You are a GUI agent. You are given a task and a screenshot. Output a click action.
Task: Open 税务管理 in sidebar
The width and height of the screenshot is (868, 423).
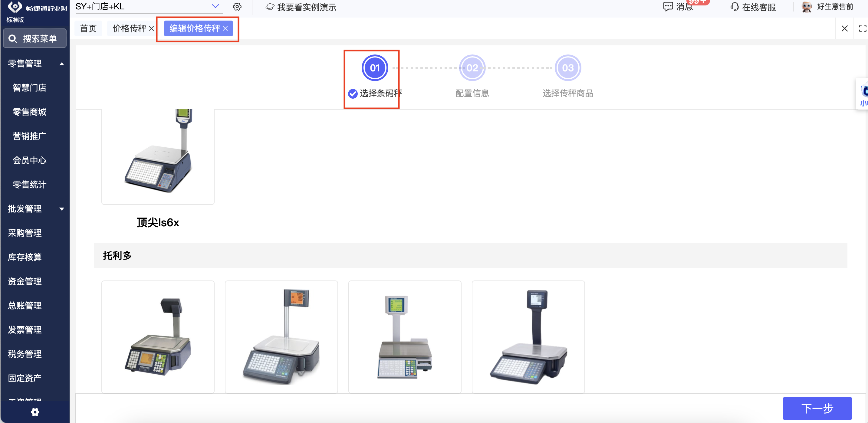(25, 354)
